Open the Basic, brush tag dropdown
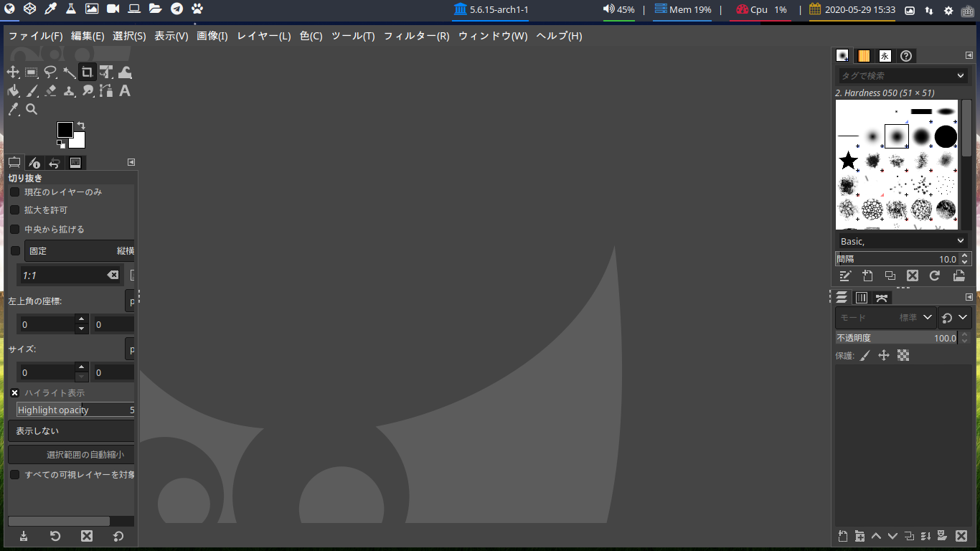The image size is (980, 551). [902, 241]
